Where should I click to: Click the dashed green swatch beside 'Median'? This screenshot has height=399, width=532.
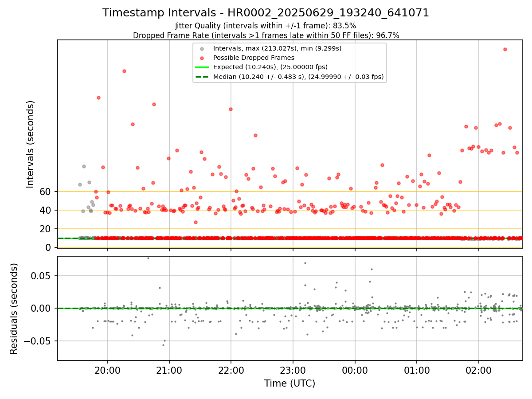[x=202, y=77]
